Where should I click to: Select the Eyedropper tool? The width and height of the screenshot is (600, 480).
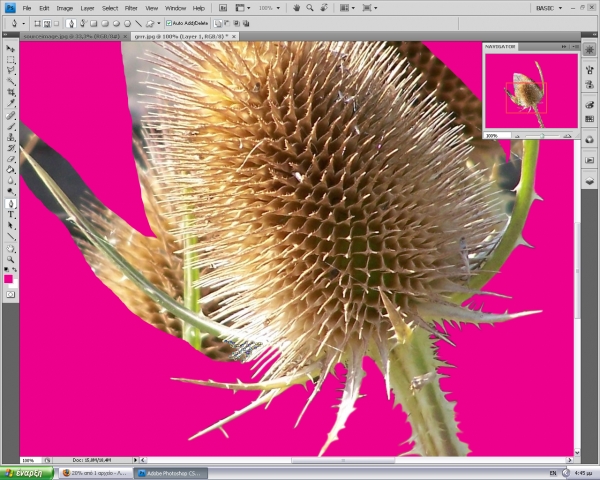pos(10,103)
